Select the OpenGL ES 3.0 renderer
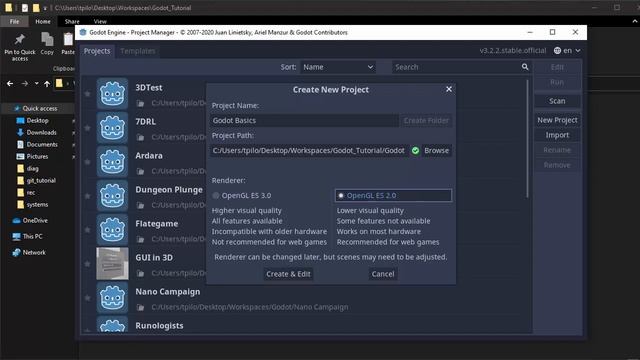 [242, 196]
